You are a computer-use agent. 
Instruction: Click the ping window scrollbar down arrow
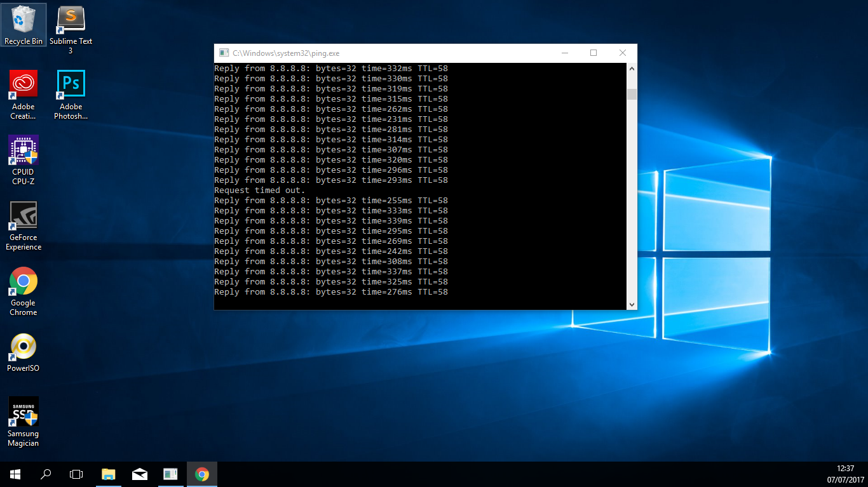[632, 304]
